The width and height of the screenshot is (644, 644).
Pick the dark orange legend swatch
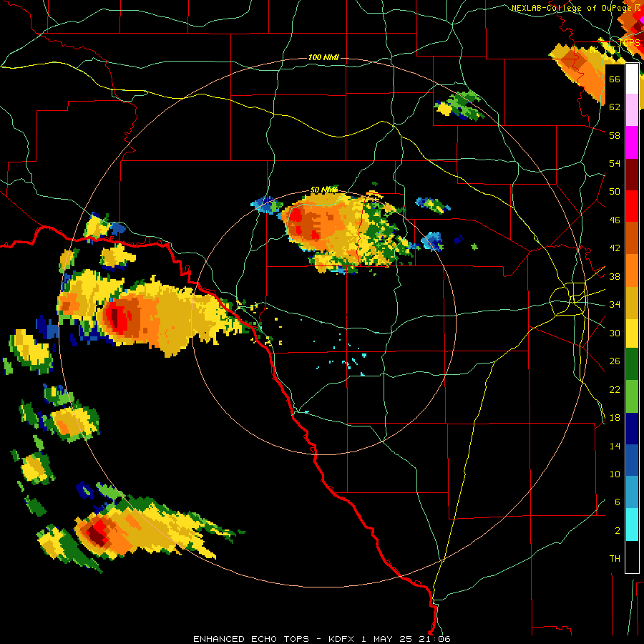[x=632, y=238]
